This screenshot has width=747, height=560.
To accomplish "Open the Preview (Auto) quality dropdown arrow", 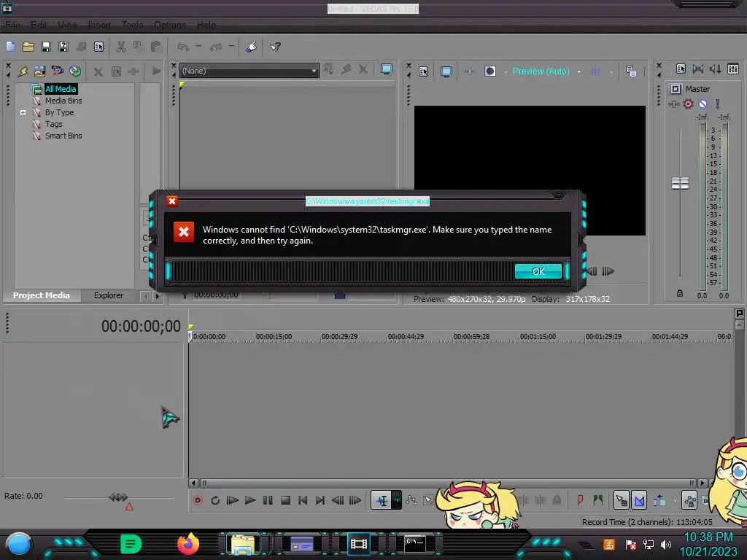I will (x=578, y=72).
